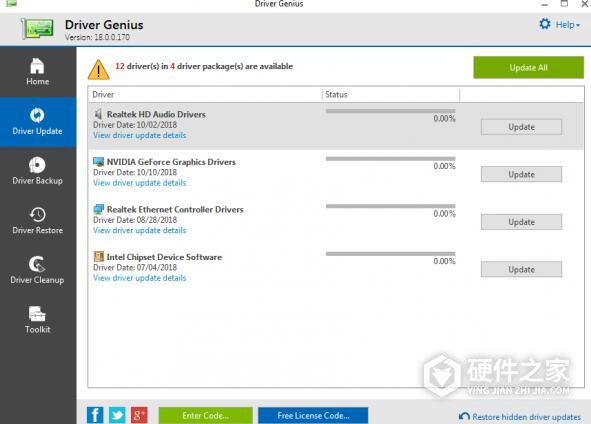Click the NVIDIA GeForce monitor icon

[98, 162]
